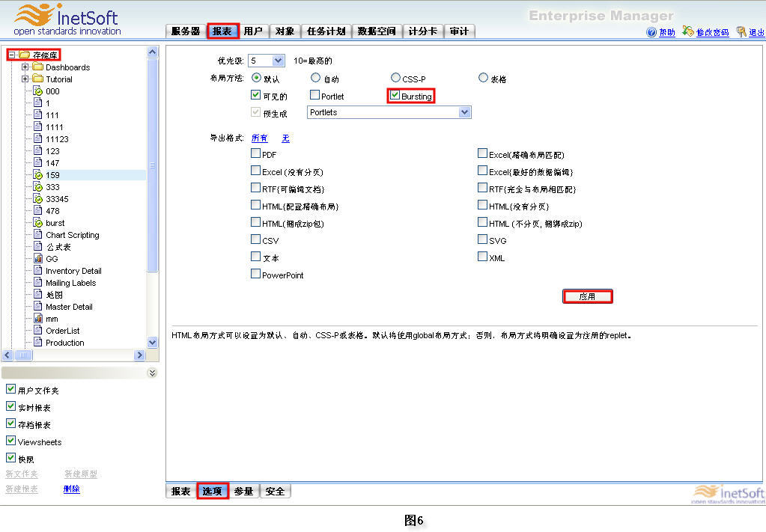
Task: Enable PDF export format checkbox
Action: pyautogui.click(x=255, y=153)
